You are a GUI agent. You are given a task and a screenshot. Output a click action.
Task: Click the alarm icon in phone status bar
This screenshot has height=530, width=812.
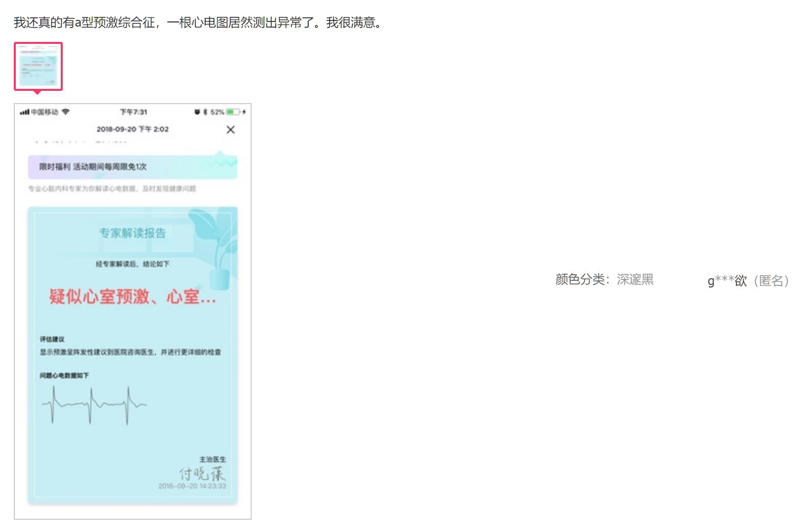click(x=197, y=112)
